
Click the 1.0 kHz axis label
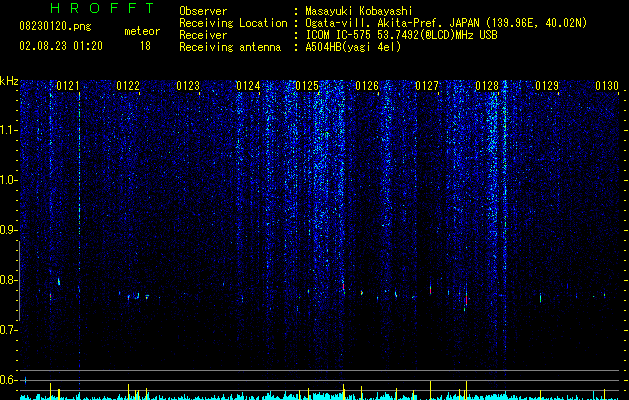click(9, 180)
